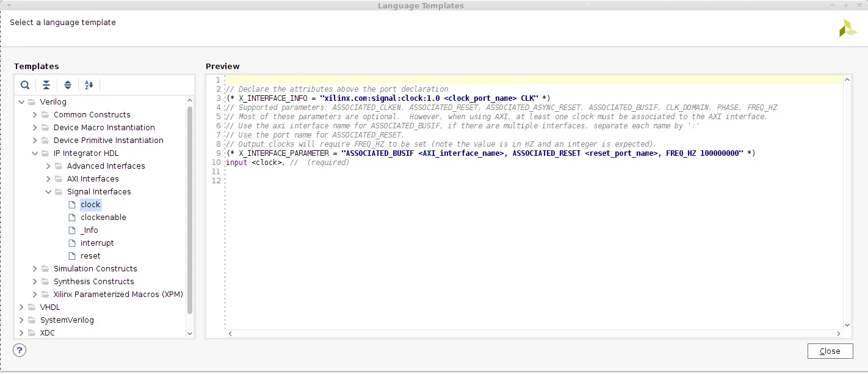Image resolution: width=868 pixels, height=374 pixels.
Task: Expand the Advanced Interfaces node
Action: click(49, 166)
